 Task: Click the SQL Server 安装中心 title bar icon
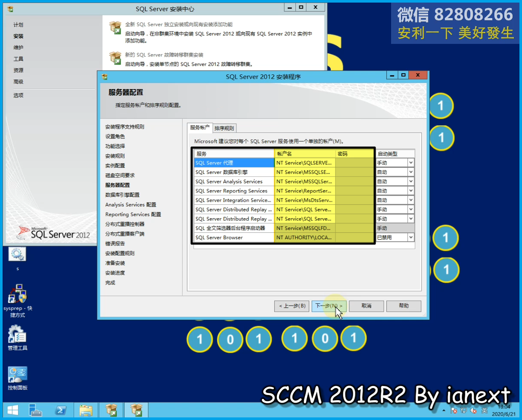tap(10, 9)
